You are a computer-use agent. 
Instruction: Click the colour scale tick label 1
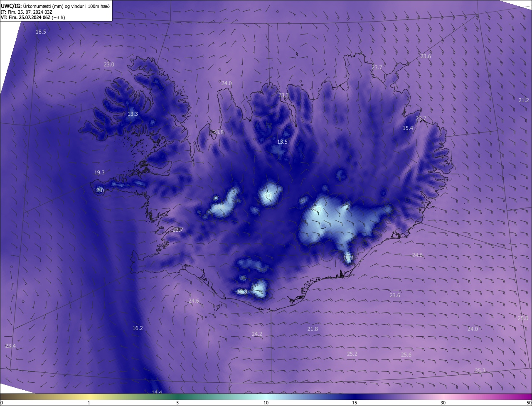(x=89, y=403)
